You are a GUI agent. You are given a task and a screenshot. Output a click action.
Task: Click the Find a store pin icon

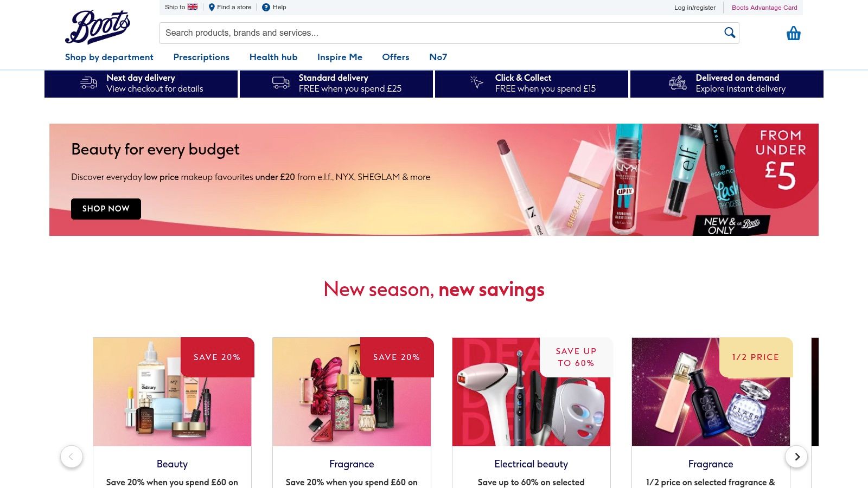pos(212,7)
